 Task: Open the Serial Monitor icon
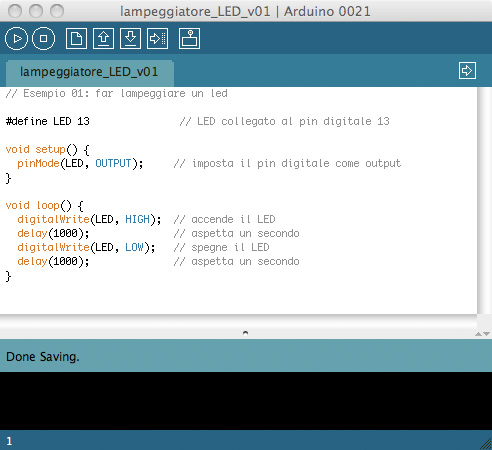click(x=189, y=39)
